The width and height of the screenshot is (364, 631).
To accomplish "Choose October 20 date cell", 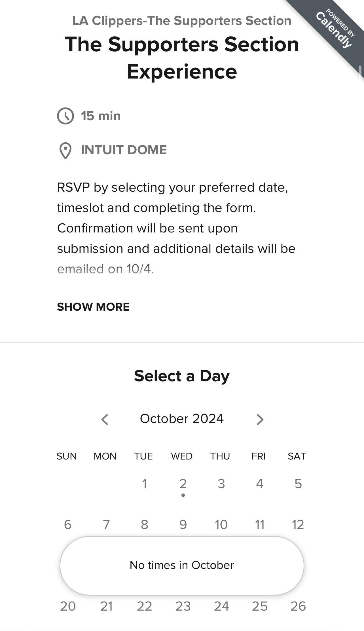I will pyautogui.click(x=68, y=606).
